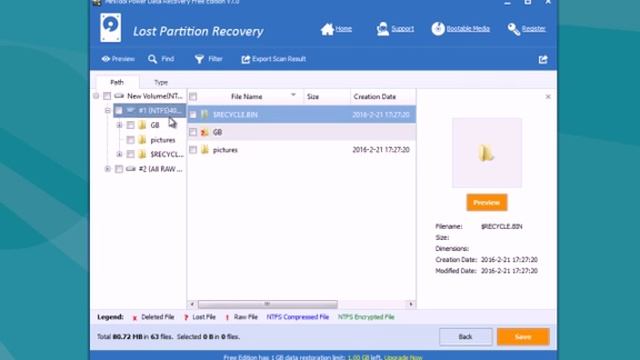Screen dimensions: 640x360
Task: Check the $RECYCL checkbox in tree
Action: click(x=130, y=154)
